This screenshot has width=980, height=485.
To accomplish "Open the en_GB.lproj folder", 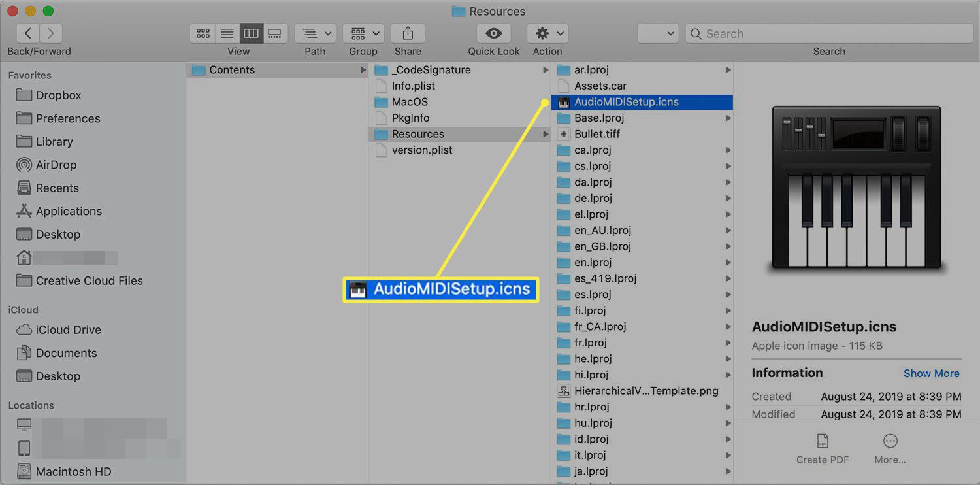I will [x=643, y=246].
